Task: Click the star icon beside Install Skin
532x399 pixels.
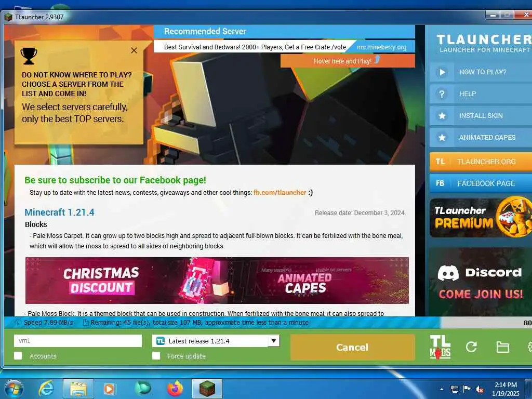Action: 442,116
